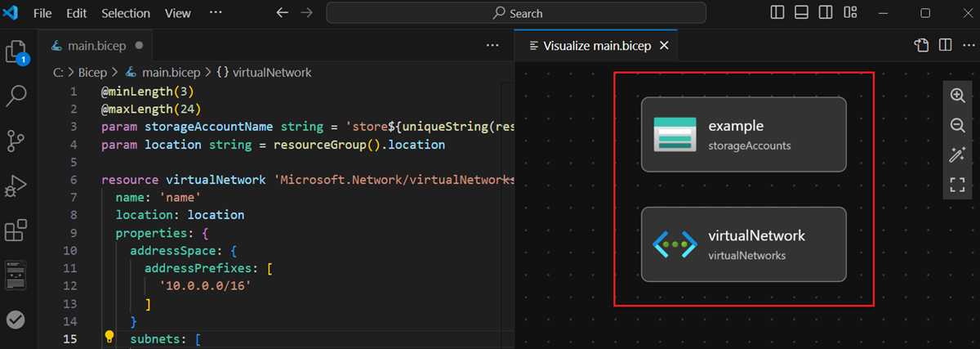This screenshot has width=980, height=349.
Task: Open the View menu
Action: point(178,13)
